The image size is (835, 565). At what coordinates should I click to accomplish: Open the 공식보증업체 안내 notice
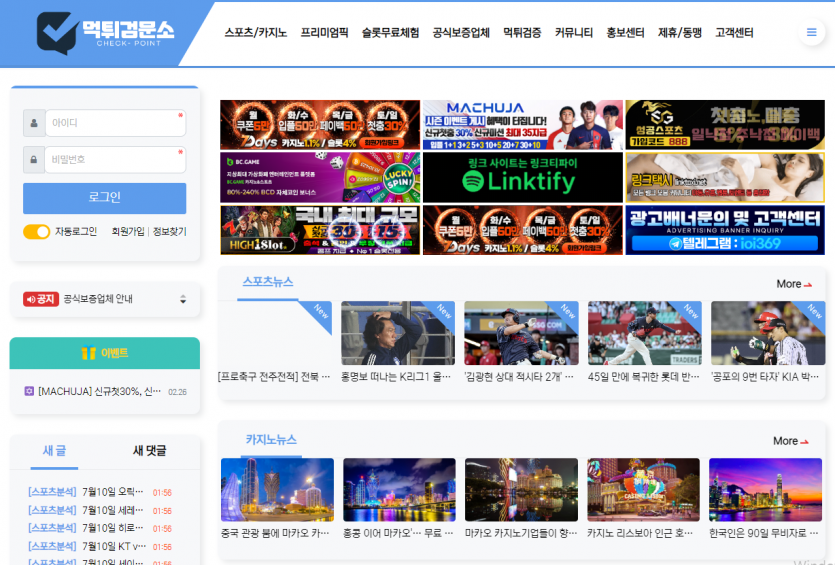(x=98, y=299)
